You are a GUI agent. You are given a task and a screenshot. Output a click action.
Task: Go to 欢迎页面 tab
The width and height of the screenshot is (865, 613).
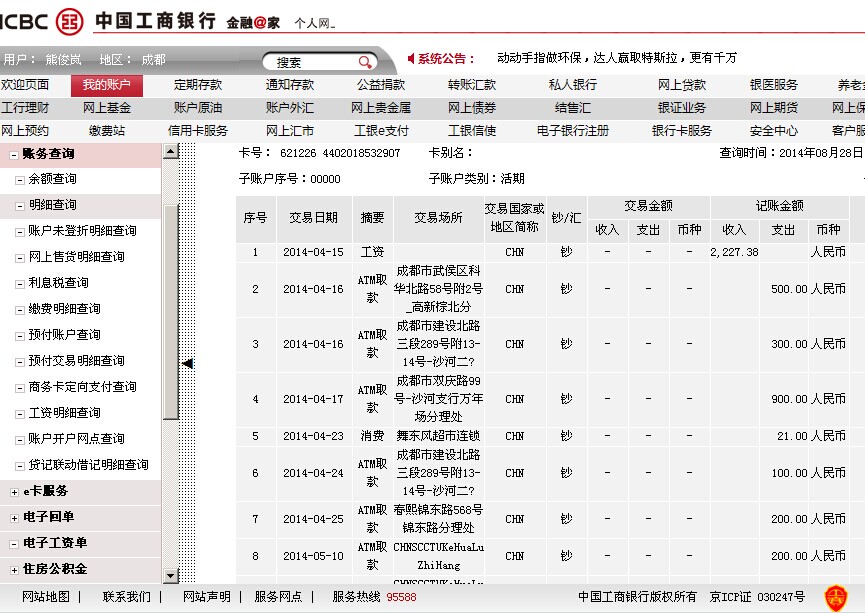[x=25, y=84]
